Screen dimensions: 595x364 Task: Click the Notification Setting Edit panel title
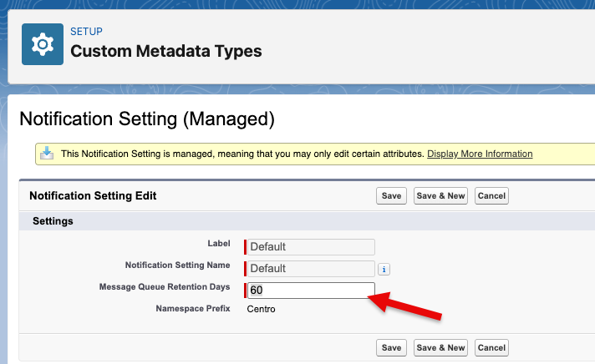[93, 196]
